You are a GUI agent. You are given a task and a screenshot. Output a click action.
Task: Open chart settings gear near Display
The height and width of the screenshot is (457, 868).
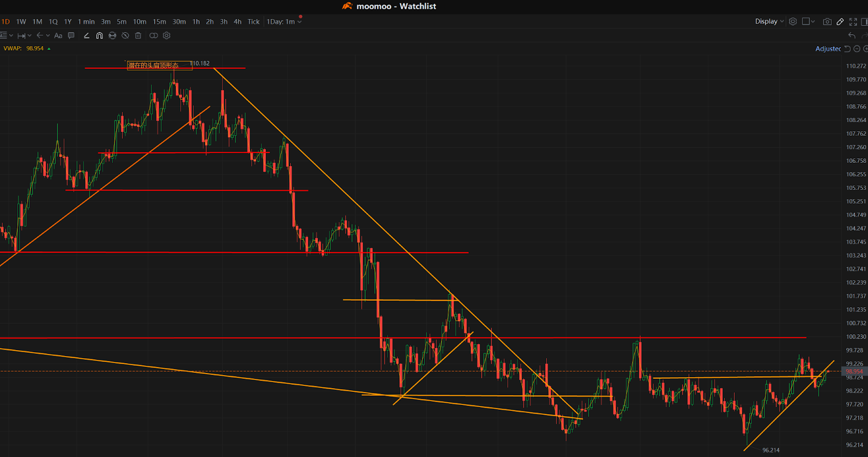click(793, 22)
